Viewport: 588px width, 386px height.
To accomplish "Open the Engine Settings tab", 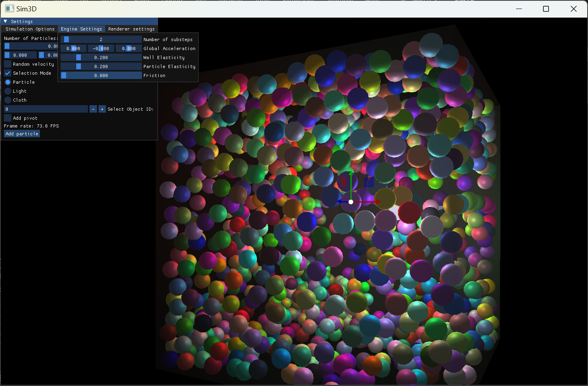I will tap(81, 29).
